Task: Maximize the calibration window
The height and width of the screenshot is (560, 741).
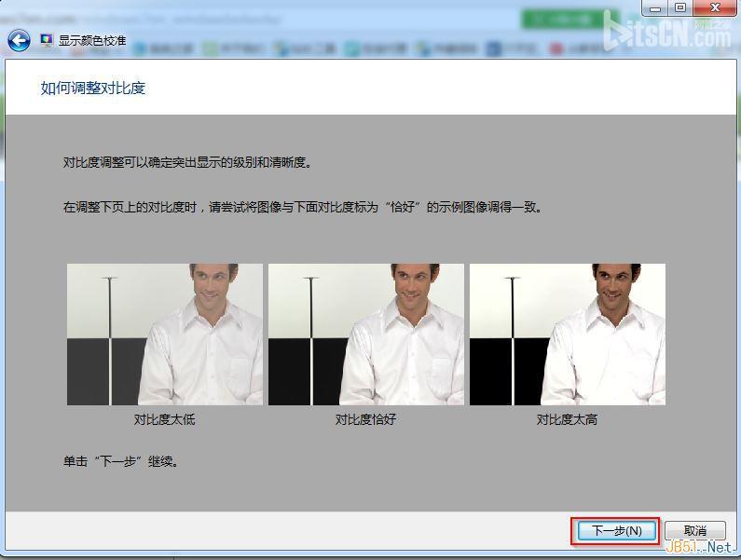Action: coord(680,8)
